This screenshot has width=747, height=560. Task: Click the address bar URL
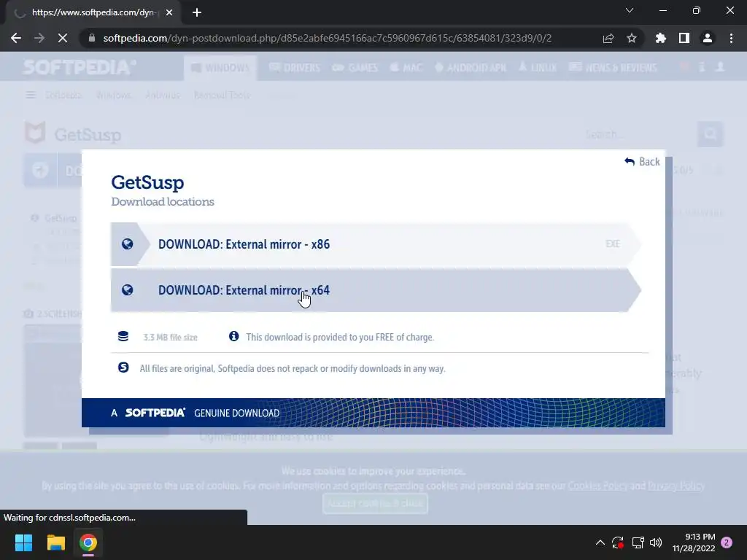(328, 38)
